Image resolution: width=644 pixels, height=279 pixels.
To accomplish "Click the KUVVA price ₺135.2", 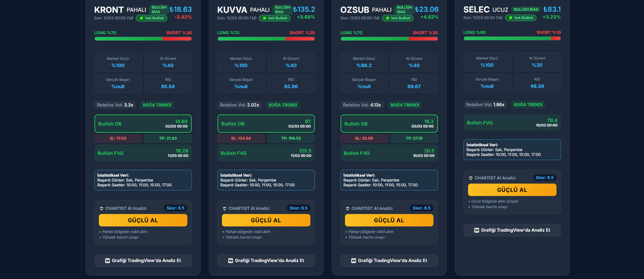I will (x=304, y=9).
